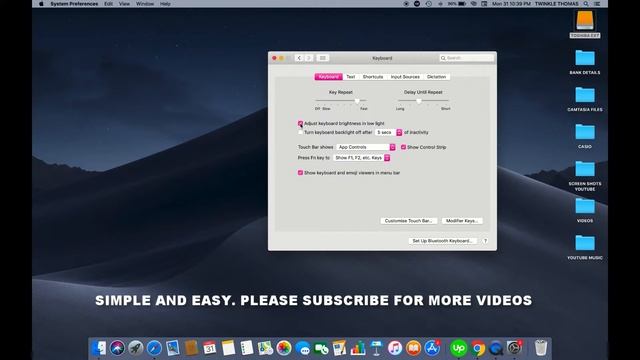Viewport: 640px width, 360px height.
Task: Open the Window menu
Action: coord(145,4)
